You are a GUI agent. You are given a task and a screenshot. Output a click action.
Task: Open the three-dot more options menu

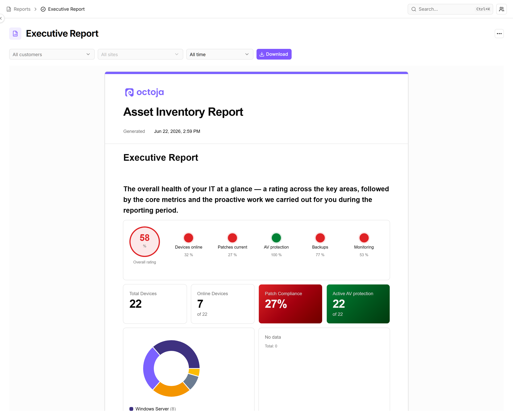click(x=499, y=34)
